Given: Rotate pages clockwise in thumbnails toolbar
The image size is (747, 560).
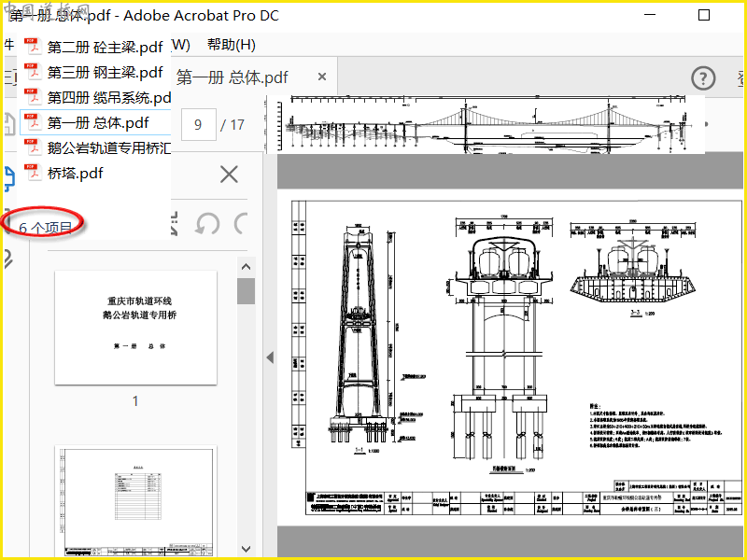Looking at the screenshot, I should click(x=241, y=223).
